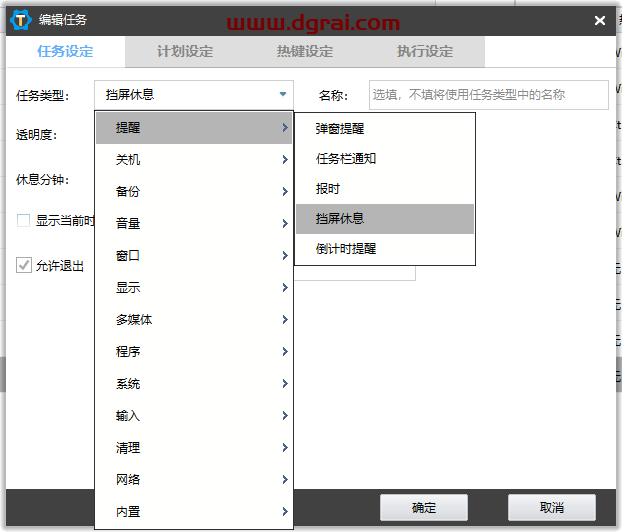The height and width of the screenshot is (532, 622).
Task: Expand the 网络 category
Action: [194, 480]
